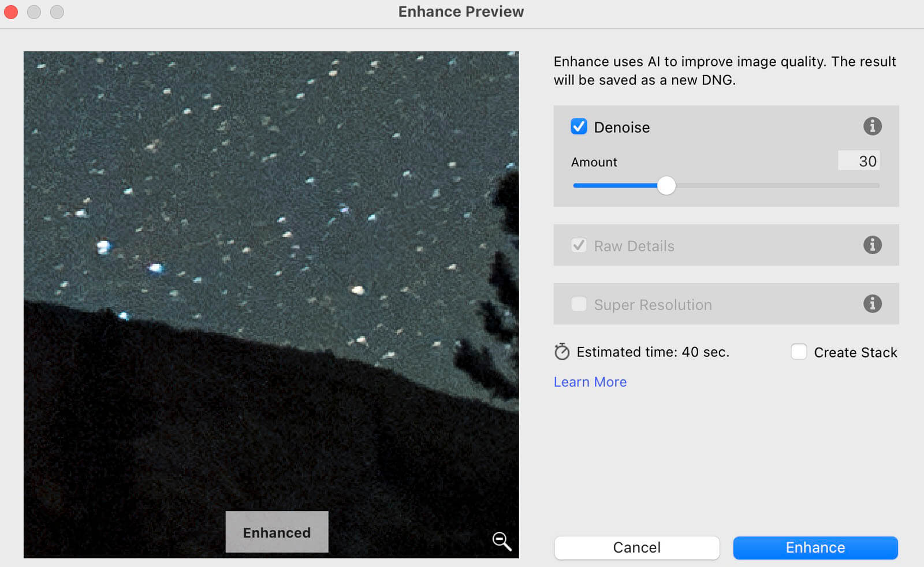The width and height of the screenshot is (924, 567).
Task: Check the Create Stack option
Action: click(x=799, y=352)
